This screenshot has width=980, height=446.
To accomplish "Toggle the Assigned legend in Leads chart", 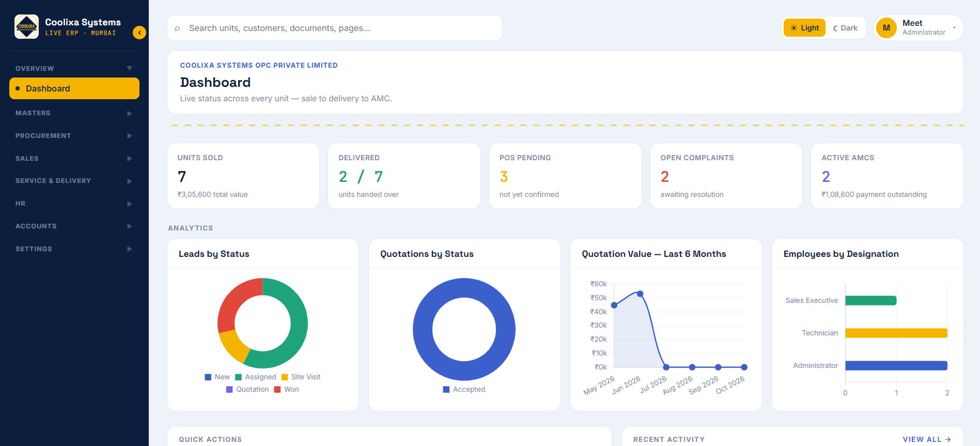I will click(x=256, y=377).
